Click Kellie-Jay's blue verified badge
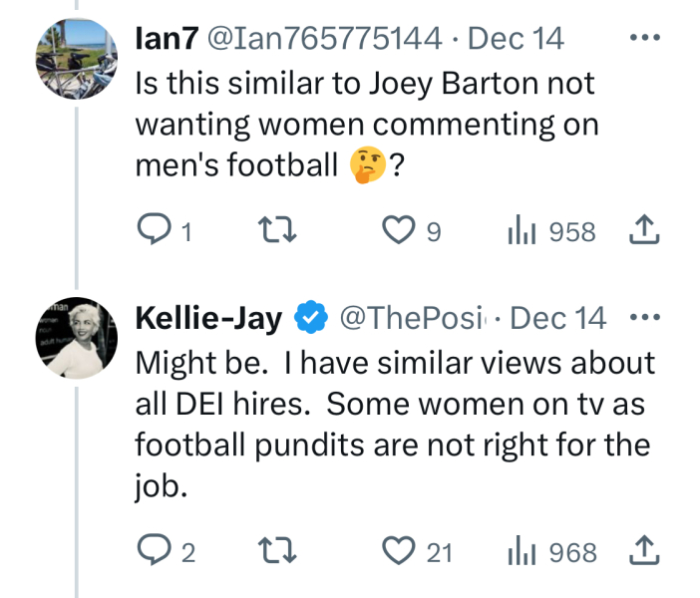 pos(311,318)
